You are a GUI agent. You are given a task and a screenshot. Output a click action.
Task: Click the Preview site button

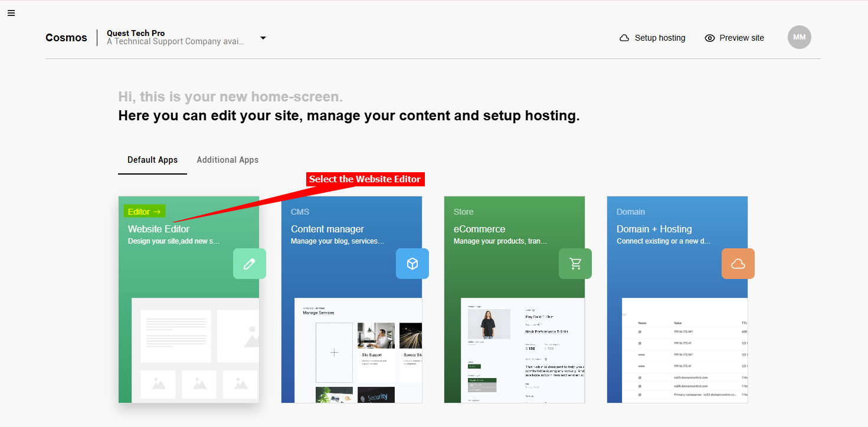coord(734,38)
